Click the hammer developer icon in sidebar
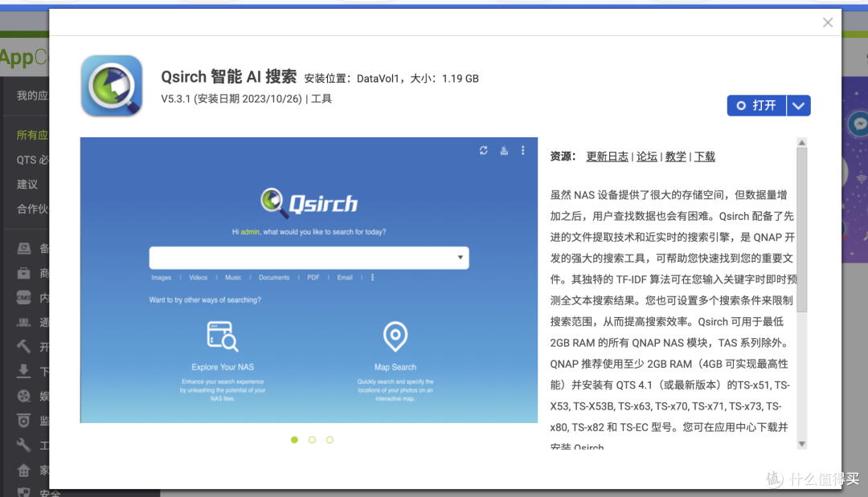 (x=24, y=347)
